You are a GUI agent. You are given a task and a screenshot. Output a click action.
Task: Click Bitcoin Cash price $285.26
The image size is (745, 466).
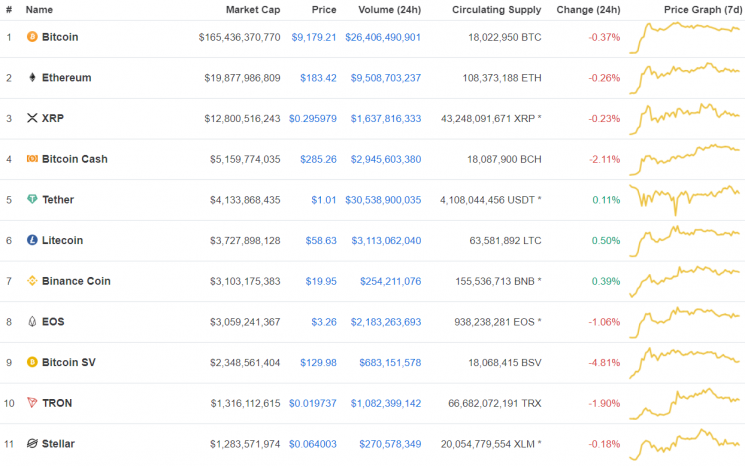tap(318, 159)
